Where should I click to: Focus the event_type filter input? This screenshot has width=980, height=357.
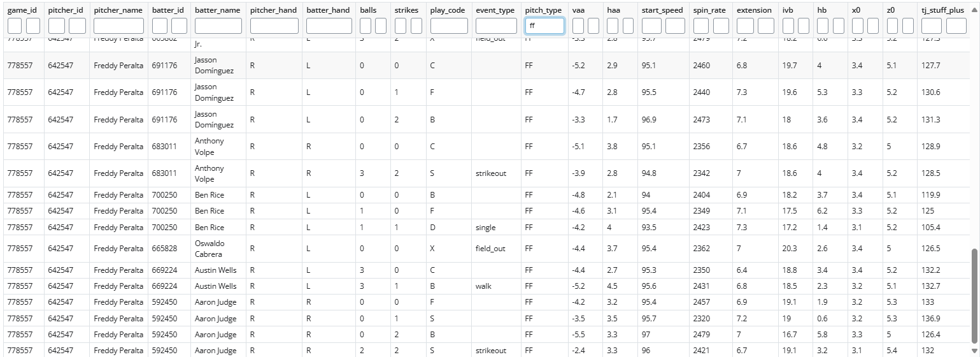496,26
